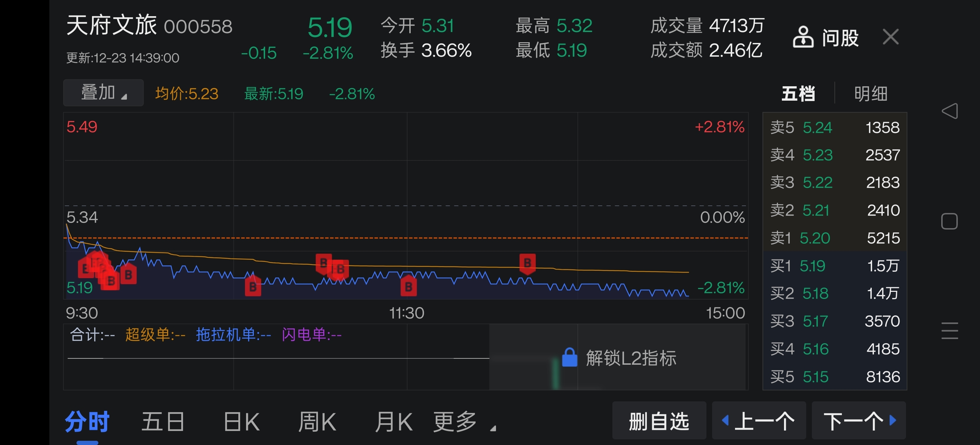The width and height of the screenshot is (980, 445).
Task: Close the landscape chart view
Action: (x=890, y=37)
